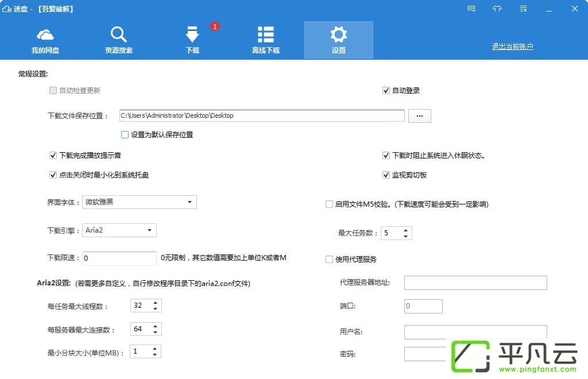This screenshot has width=588, height=379.
Task: Click the red download count badge
Action: [215, 26]
